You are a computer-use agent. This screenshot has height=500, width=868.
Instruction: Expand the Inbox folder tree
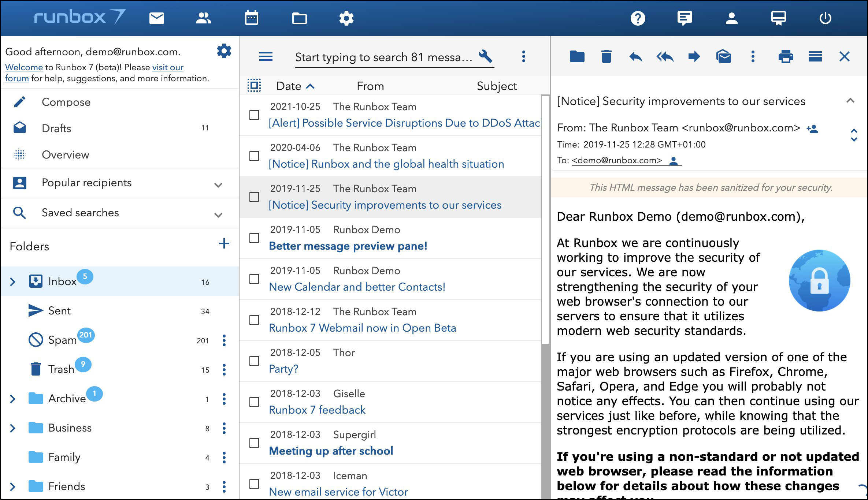tap(12, 281)
